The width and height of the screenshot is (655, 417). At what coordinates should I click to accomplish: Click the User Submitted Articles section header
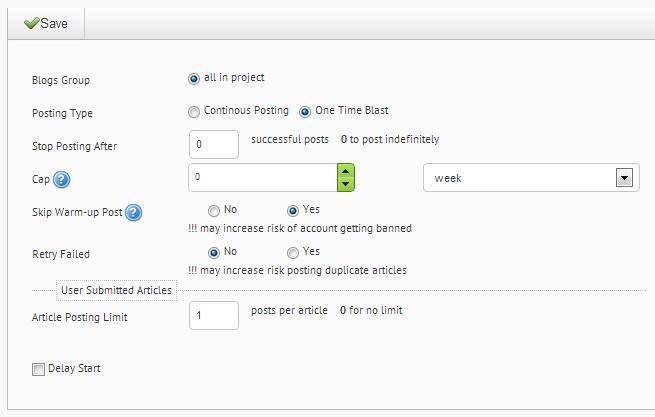coord(117,290)
